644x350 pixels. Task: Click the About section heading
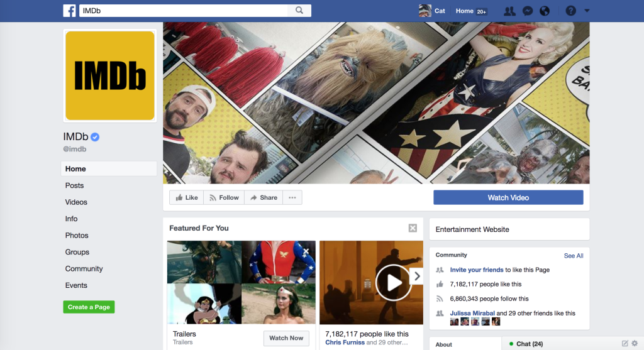[x=443, y=345]
